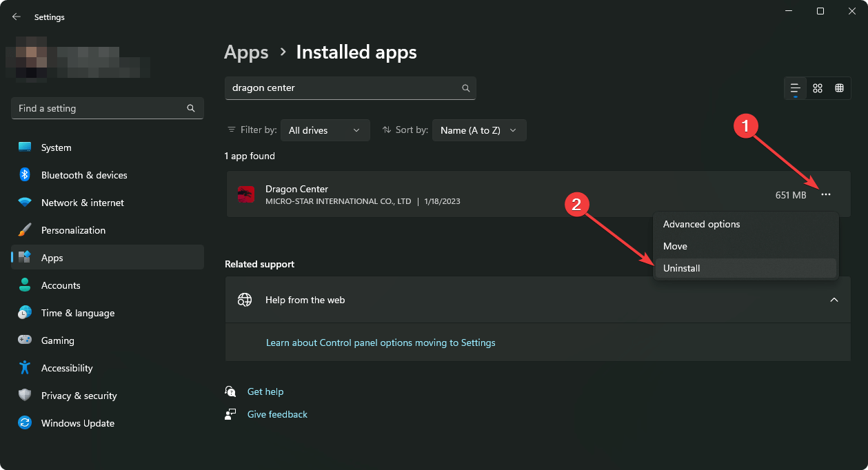Open Learn about Control panel options link
The height and width of the screenshot is (470, 868).
coord(381,343)
